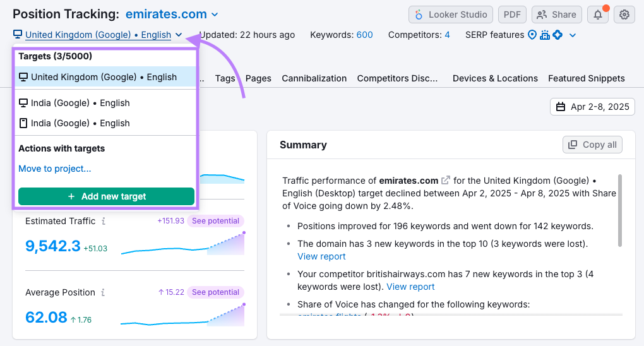Viewport: 644px width, 346px height.
Task: Click See potential for Estimated Traffic
Action: point(215,221)
